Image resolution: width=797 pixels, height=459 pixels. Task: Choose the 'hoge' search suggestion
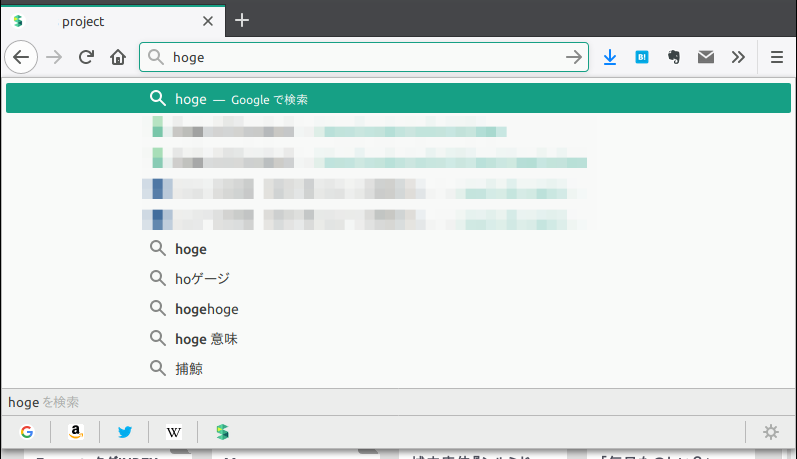pyautogui.click(x=398, y=249)
